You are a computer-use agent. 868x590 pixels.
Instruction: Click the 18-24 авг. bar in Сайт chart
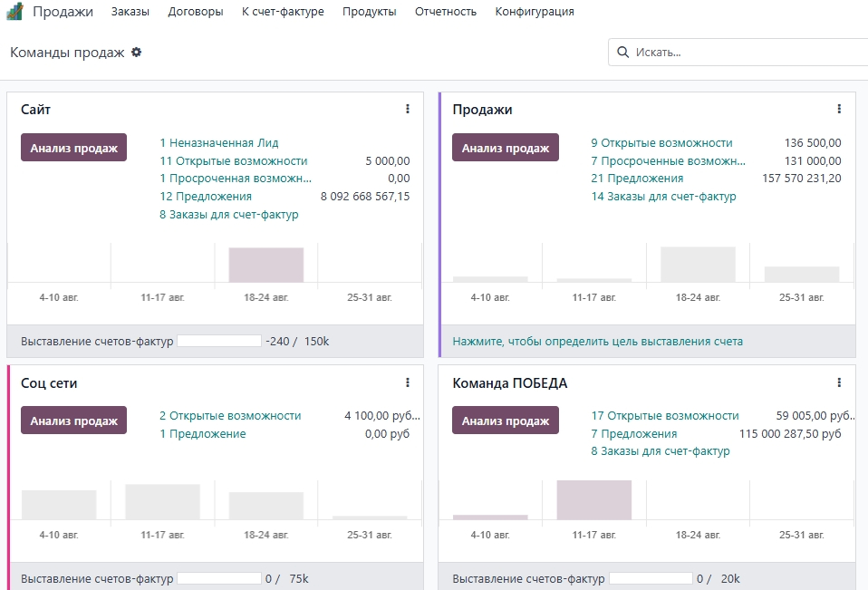coord(265,265)
